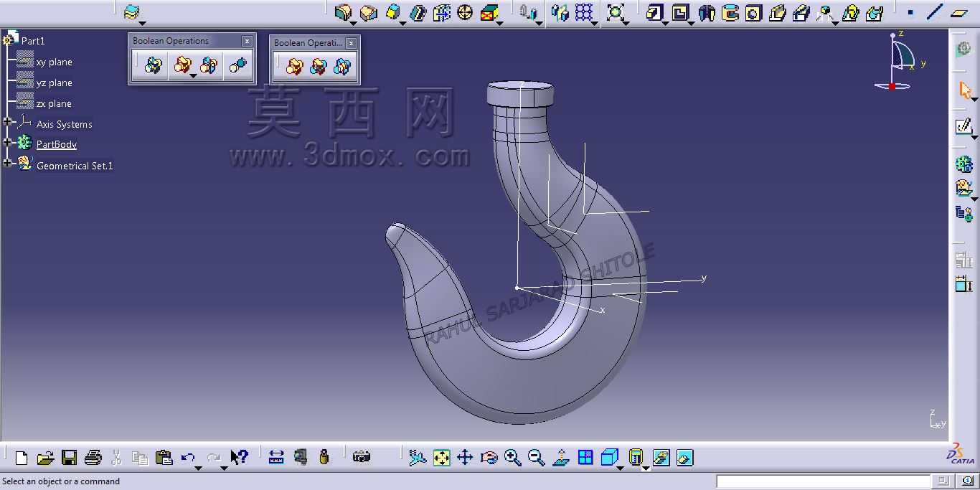The width and height of the screenshot is (980, 490).
Task: Save the part with floppy icon
Action: [x=69, y=457]
